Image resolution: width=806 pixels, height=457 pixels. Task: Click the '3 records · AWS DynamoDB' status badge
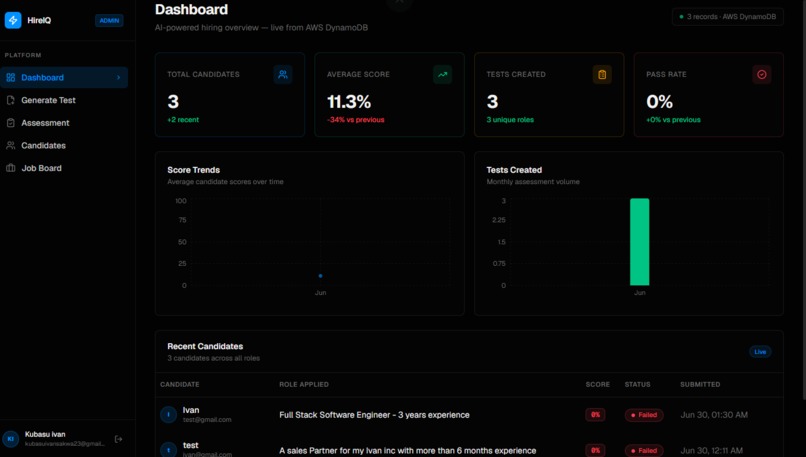[x=727, y=16]
